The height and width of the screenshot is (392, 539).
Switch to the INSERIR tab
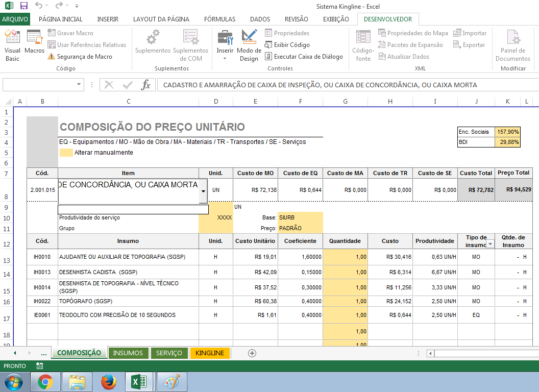click(108, 19)
